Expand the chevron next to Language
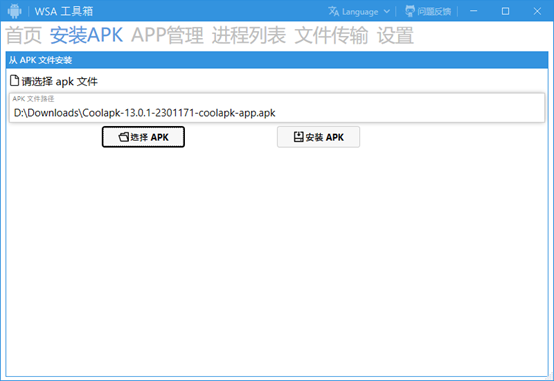 pyautogui.click(x=387, y=11)
